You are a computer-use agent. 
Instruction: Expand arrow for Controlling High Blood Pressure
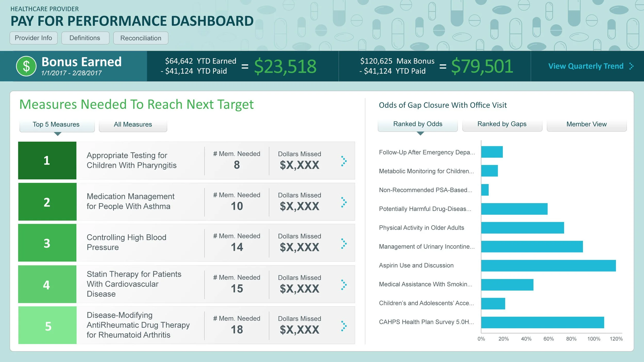344,244
